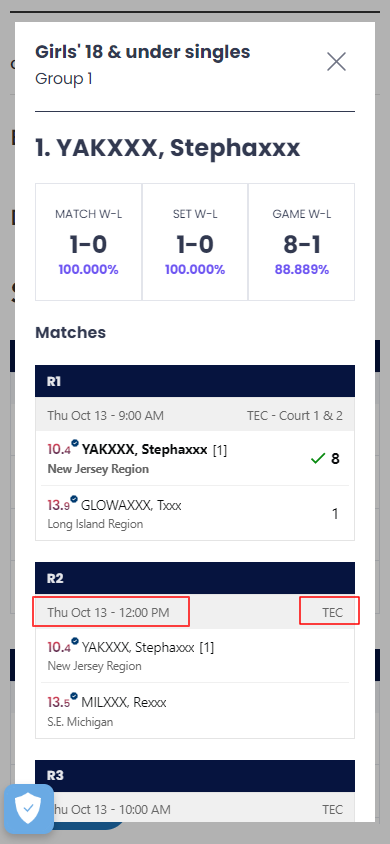Open YAKXXX, Stephaxxx player link in R1
Image resolution: width=390 pixels, height=844 pixels.
click(145, 450)
